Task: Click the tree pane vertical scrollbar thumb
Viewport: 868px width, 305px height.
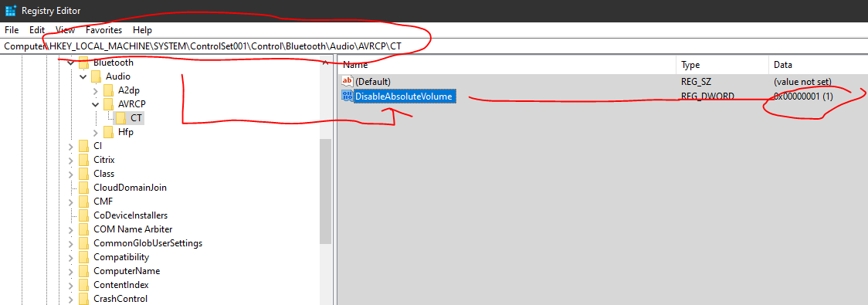Action: (x=326, y=191)
